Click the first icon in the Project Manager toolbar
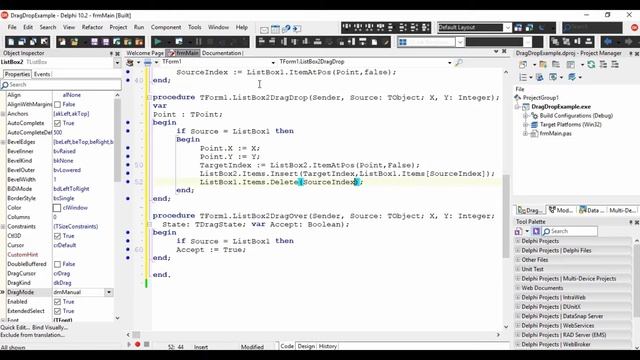This screenshot has height=360, width=640. 523,64
